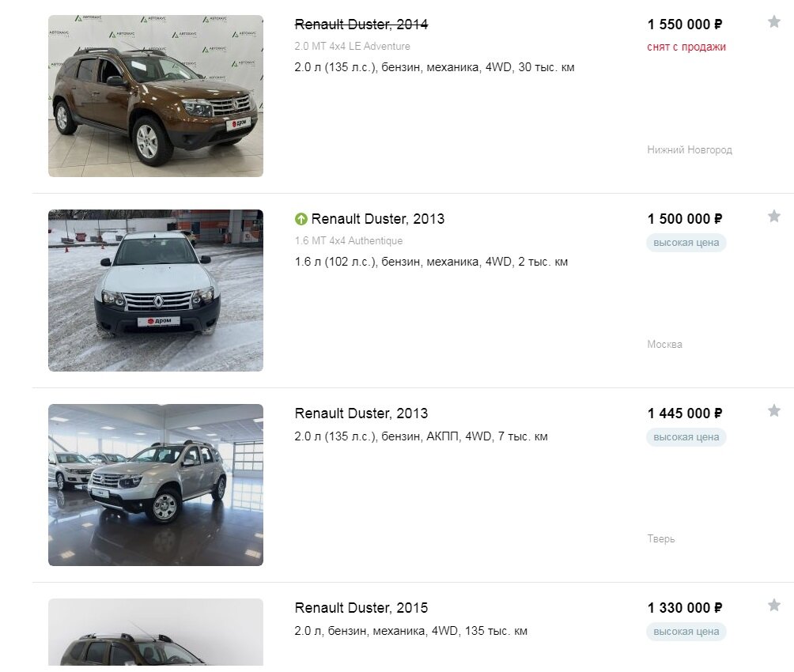The height and width of the screenshot is (672, 794).
Task: Click "высокая цена" badge on 1 330 000 ₽ listing
Action: tap(686, 632)
